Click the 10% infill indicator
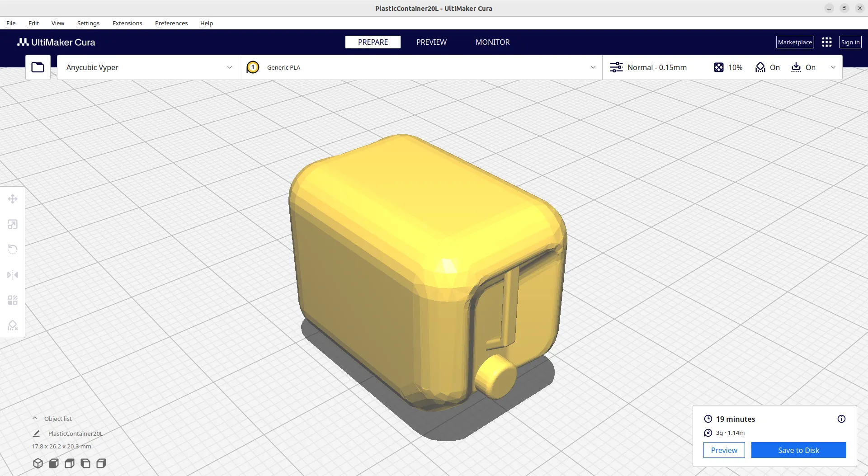The image size is (868, 476). pyautogui.click(x=728, y=67)
